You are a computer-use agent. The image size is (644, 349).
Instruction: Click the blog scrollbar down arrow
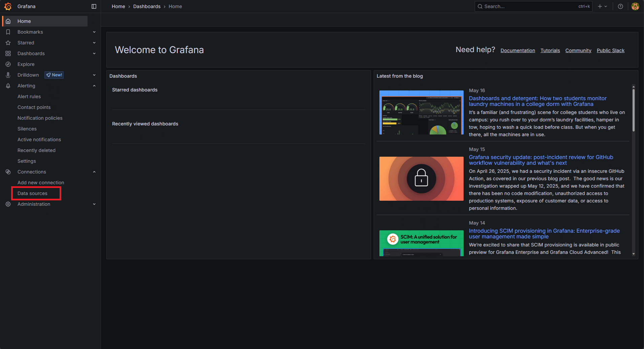tap(633, 254)
